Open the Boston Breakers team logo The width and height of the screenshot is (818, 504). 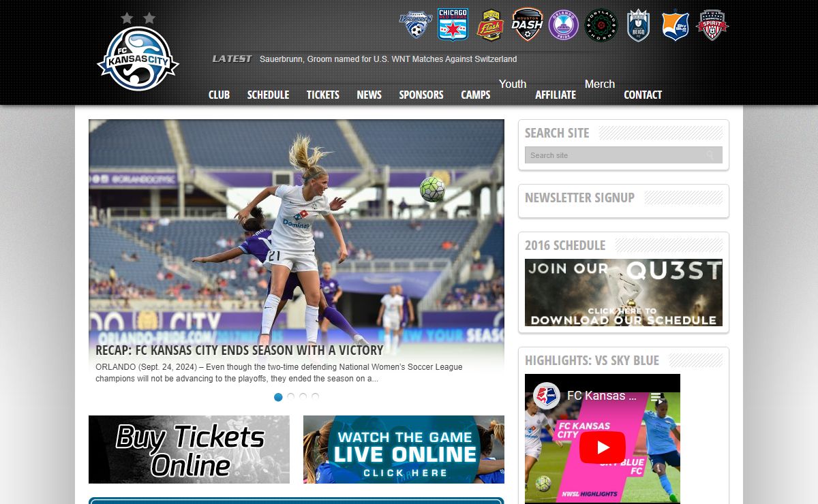coord(416,25)
